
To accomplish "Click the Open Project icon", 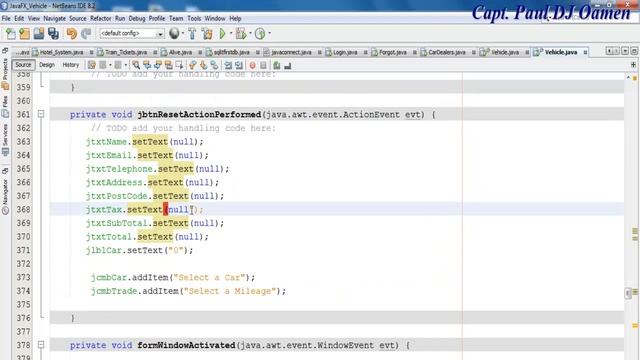I will 39,33.
